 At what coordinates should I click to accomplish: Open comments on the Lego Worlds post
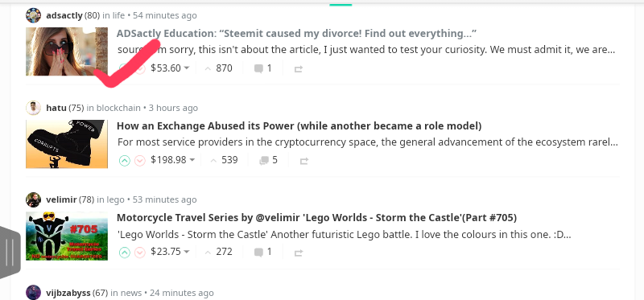263,252
